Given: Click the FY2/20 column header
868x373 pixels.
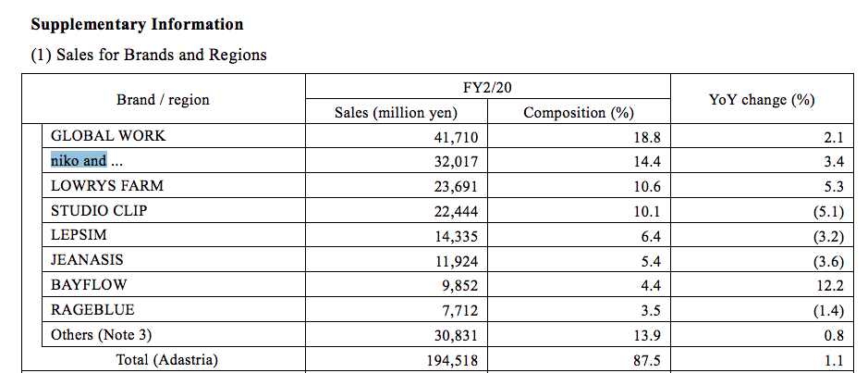Looking at the screenshot, I should [x=488, y=86].
